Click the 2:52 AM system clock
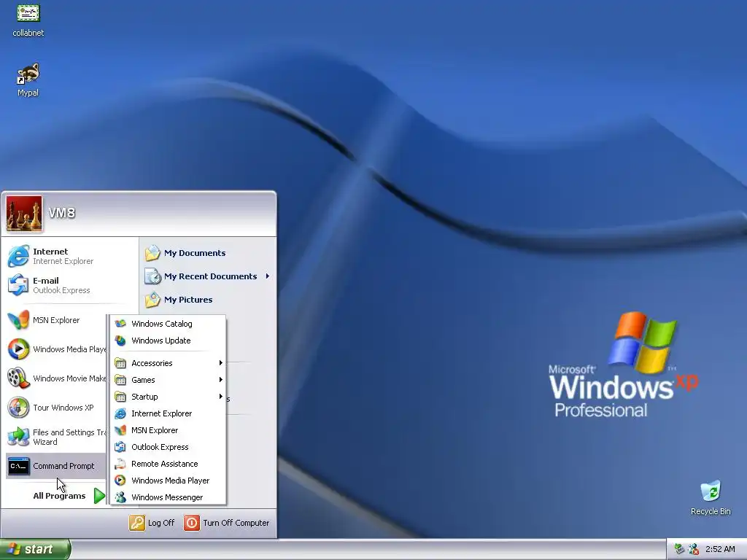Image resolution: width=747 pixels, height=560 pixels. (x=720, y=549)
